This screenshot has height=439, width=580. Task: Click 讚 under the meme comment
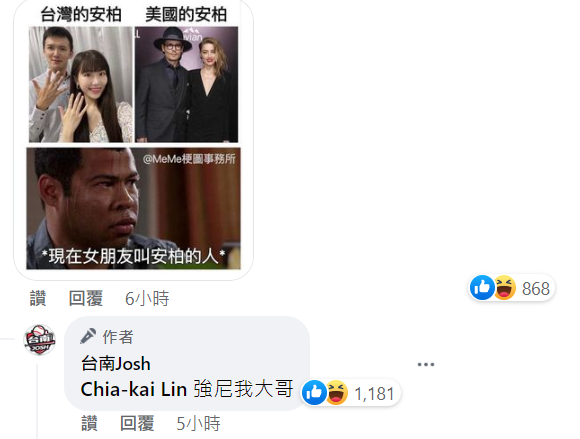coord(38,298)
